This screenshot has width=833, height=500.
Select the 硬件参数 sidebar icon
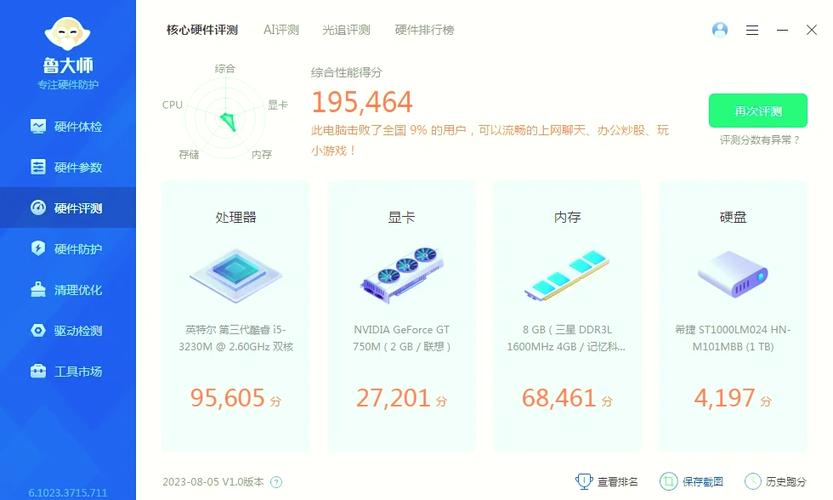pyautogui.click(x=38, y=167)
